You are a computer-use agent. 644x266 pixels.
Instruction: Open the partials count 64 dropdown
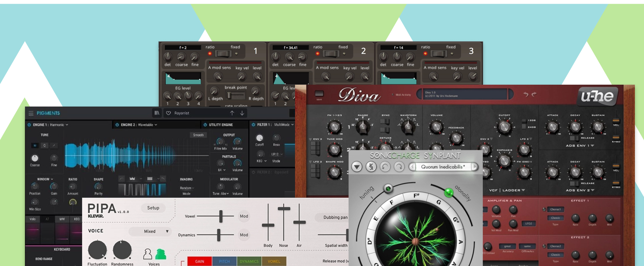coord(222,170)
